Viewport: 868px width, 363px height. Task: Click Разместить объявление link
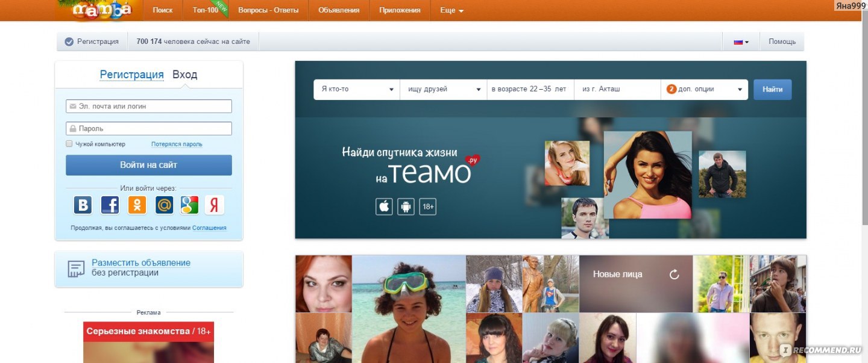tap(141, 263)
